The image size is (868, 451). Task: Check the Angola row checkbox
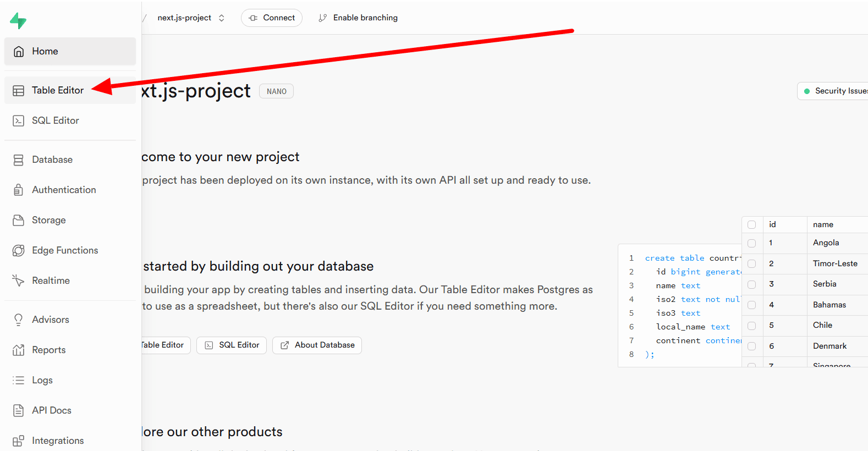pos(752,243)
